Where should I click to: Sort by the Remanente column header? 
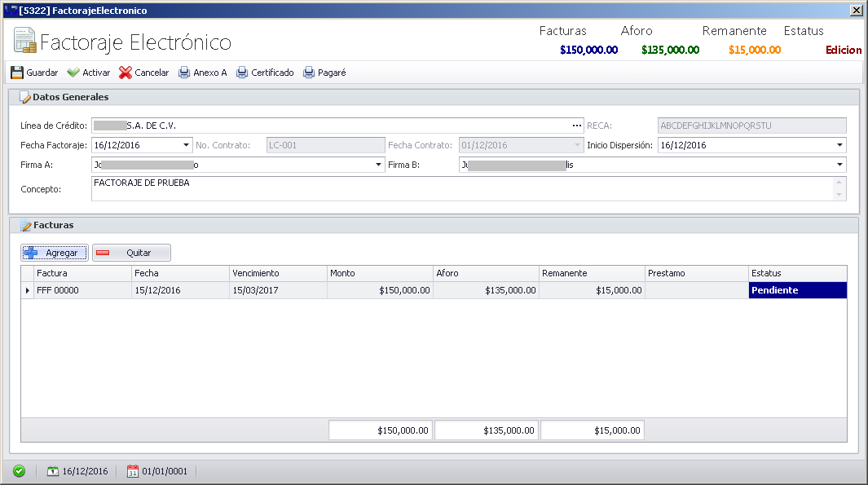click(593, 274)
